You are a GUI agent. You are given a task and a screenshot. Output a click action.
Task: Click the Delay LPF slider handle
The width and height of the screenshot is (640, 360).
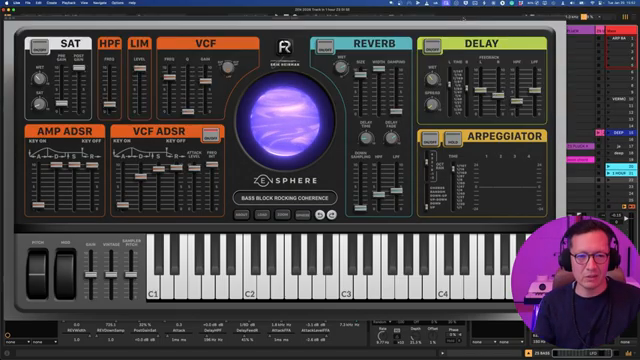coord(535,90)
